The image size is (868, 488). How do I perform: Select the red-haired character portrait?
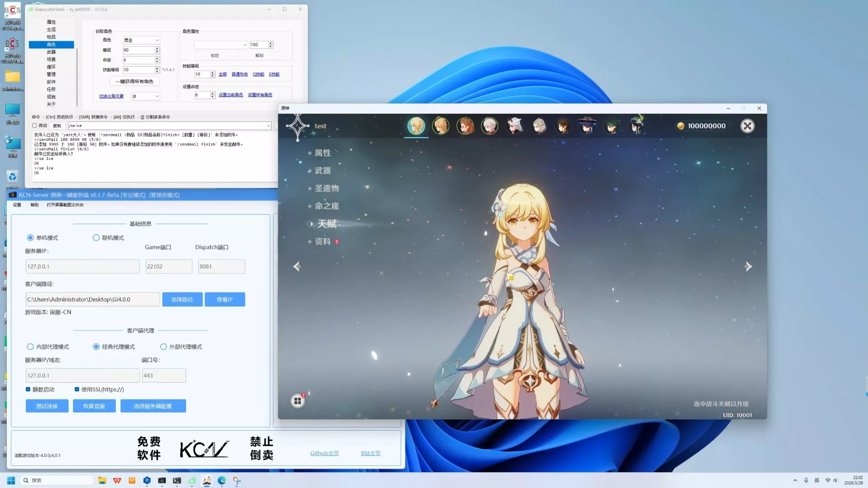[x=465, y=126]
